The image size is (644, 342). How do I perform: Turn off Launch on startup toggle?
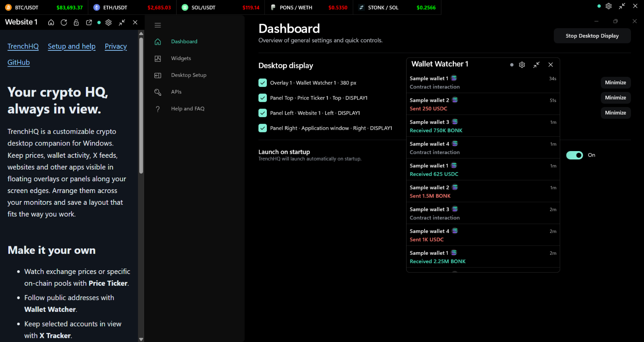tap(574, 155)
